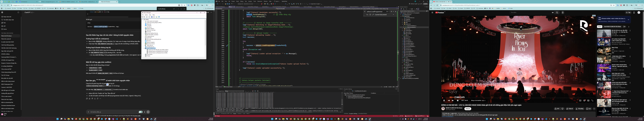Pause the YouTube video
Screen dimensions: 644x121
coord(444,100)
